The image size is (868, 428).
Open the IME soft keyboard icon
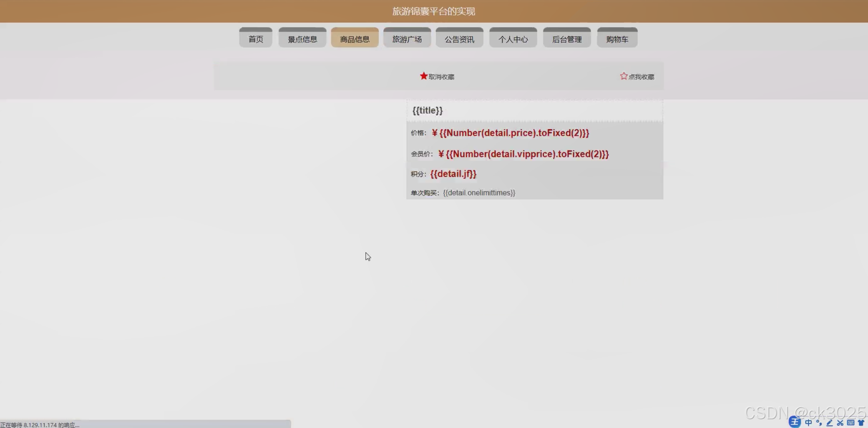[851, 423]
